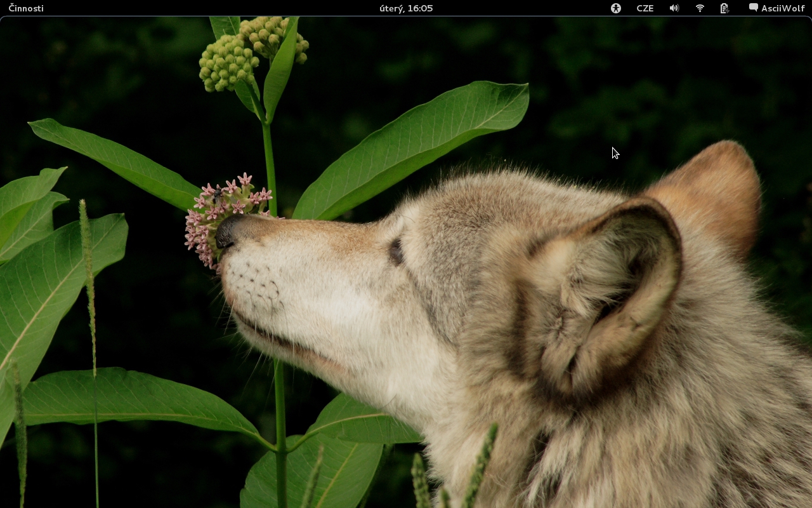Screen dimensions: 812x508
Task: Open the volume speaker menu
Action: (x=674, y=8)
